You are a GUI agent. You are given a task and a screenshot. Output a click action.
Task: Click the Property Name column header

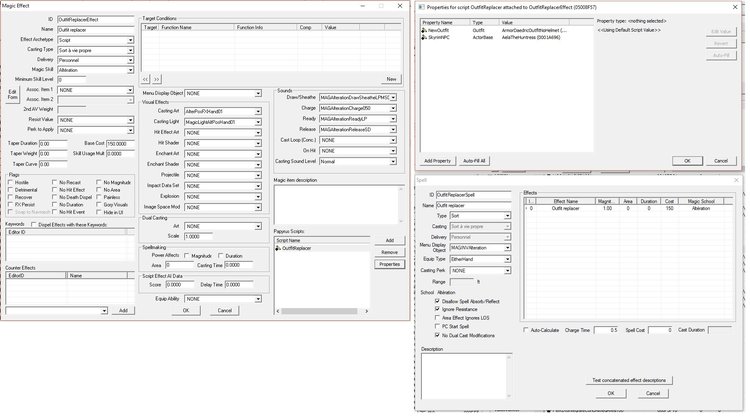tap(445, 22)
